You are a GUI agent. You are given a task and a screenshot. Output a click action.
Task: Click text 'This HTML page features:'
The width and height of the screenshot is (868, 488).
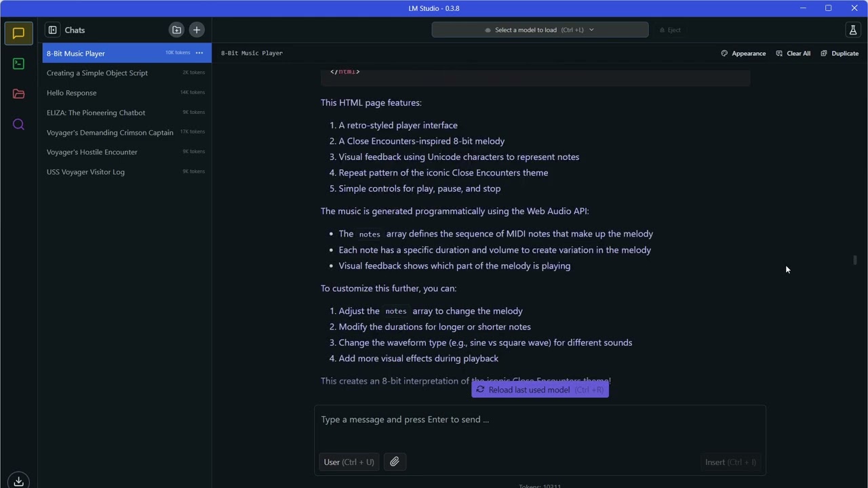371,103
